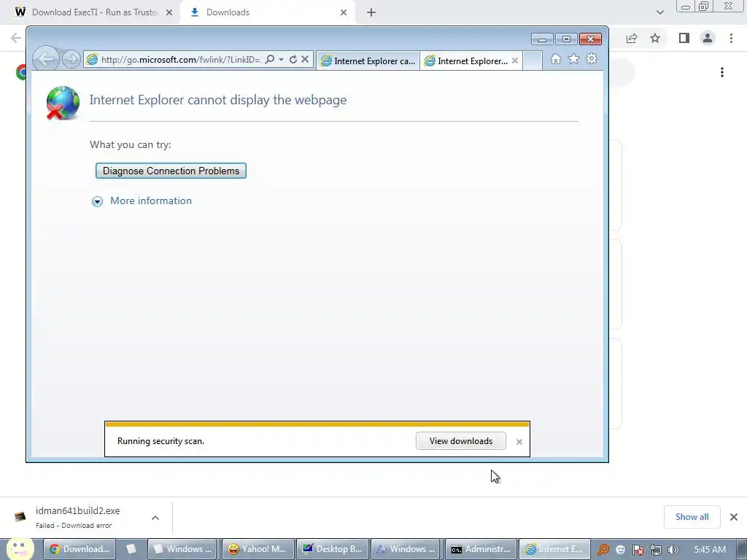Go back in Internet Explorer

tap(46, 59)
